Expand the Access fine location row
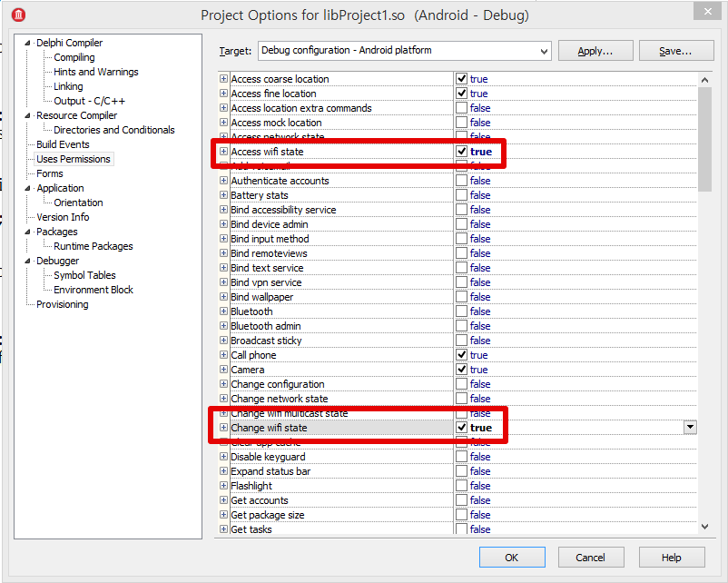Viewport: 728px width, 583px height. 224,93
